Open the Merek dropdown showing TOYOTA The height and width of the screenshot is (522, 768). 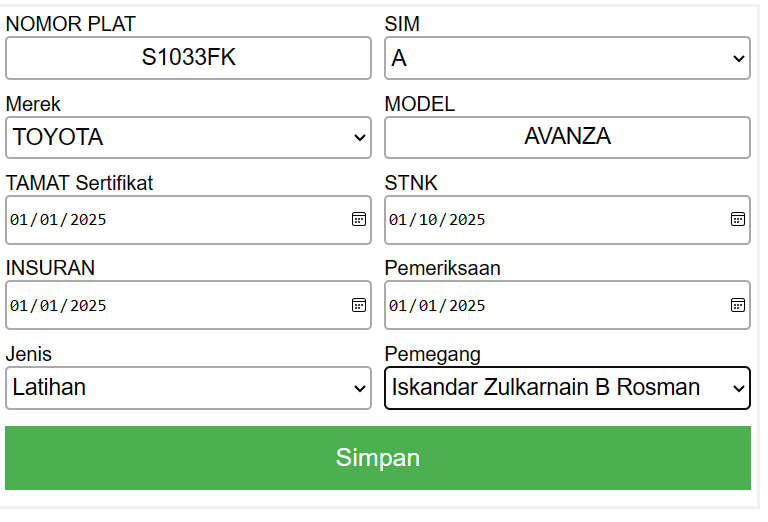(x=188, y=137)
